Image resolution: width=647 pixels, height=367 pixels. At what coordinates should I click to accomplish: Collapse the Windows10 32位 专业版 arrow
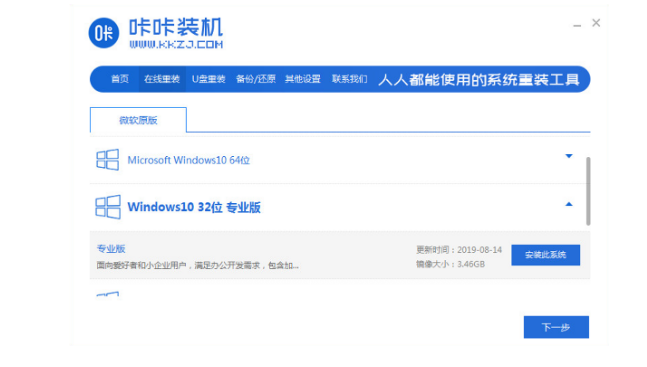569,204
